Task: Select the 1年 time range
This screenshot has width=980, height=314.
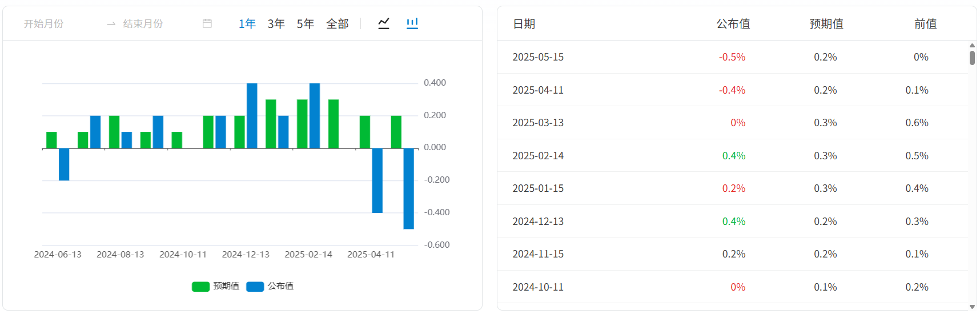Action: [x=247, y=23]
